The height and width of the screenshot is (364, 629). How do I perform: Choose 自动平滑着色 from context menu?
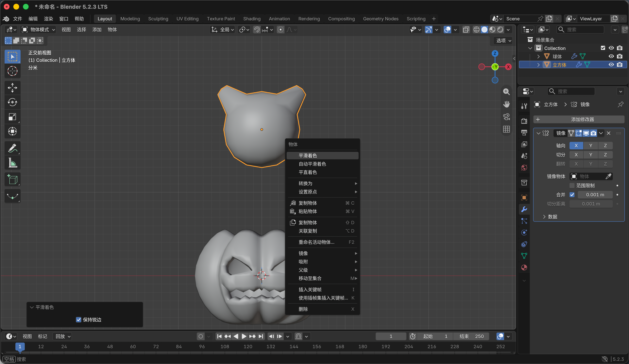pos(322,164)
